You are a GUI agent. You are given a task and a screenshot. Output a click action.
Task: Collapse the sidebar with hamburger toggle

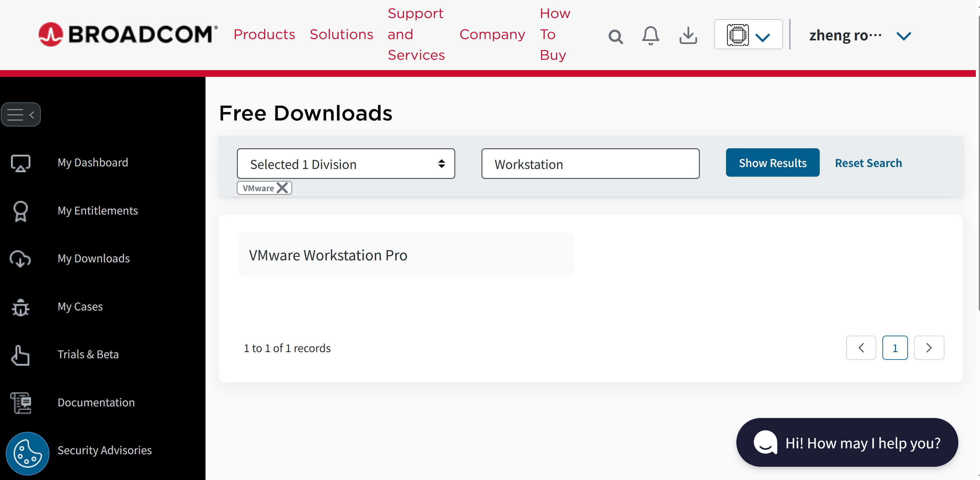tap(21, 114)
